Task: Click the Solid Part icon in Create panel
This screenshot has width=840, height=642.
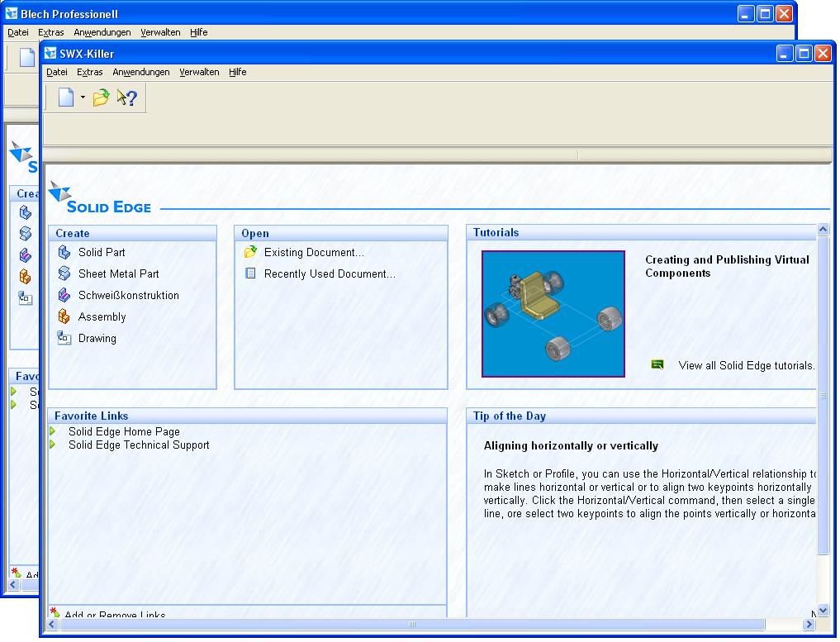Action: click(x=64, y=252)
